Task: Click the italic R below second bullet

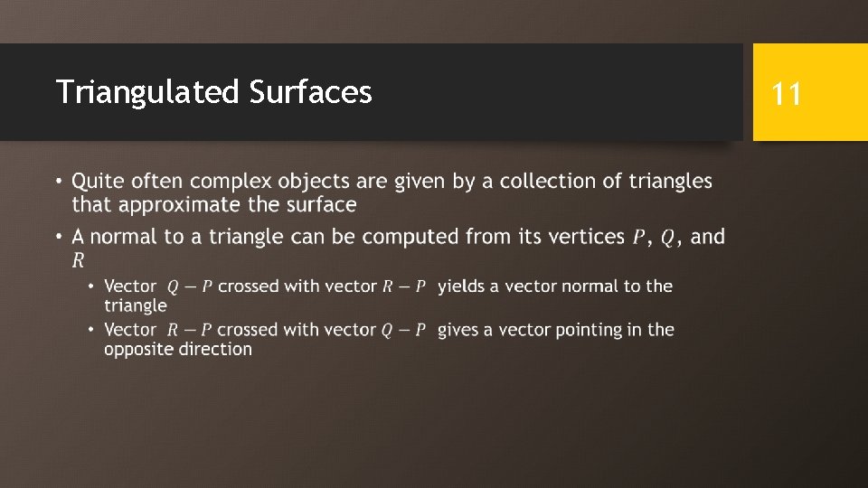Action: pos(78,260)
